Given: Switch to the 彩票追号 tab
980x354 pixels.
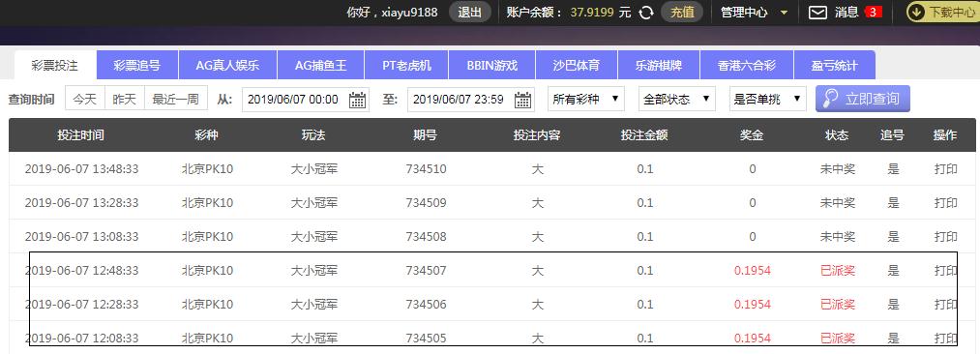Looking at the screenshot, I should (x=137, y=65).
